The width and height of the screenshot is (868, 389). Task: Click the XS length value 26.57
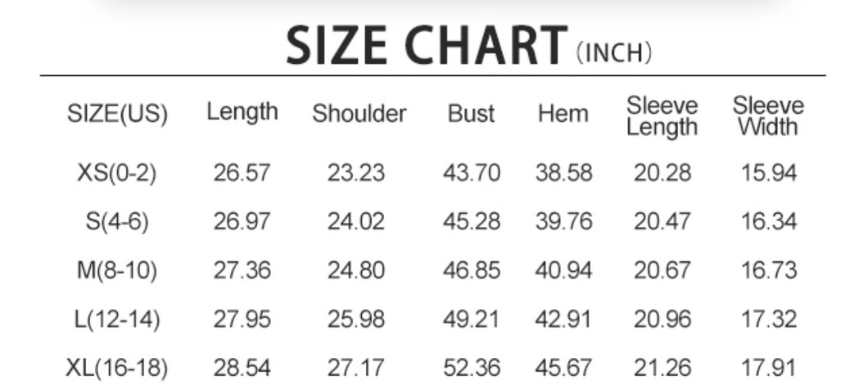click(242, 173)
